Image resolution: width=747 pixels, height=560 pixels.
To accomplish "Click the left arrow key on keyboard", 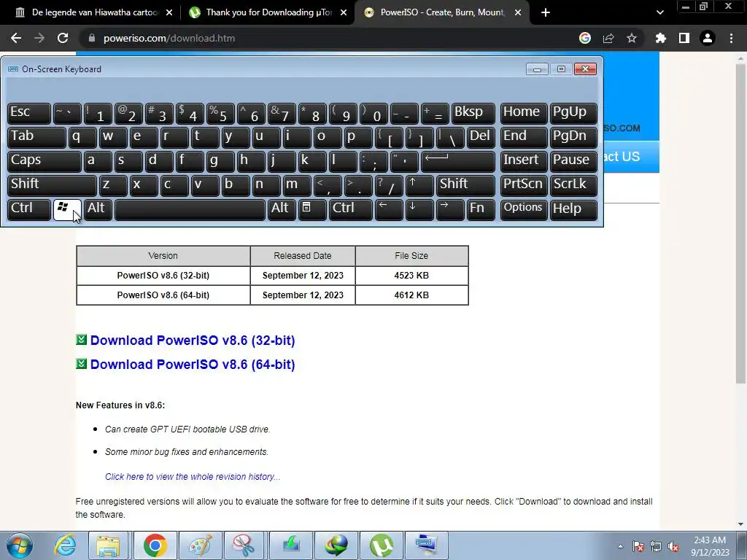I will pyautogui.click(x=389, y=209).
